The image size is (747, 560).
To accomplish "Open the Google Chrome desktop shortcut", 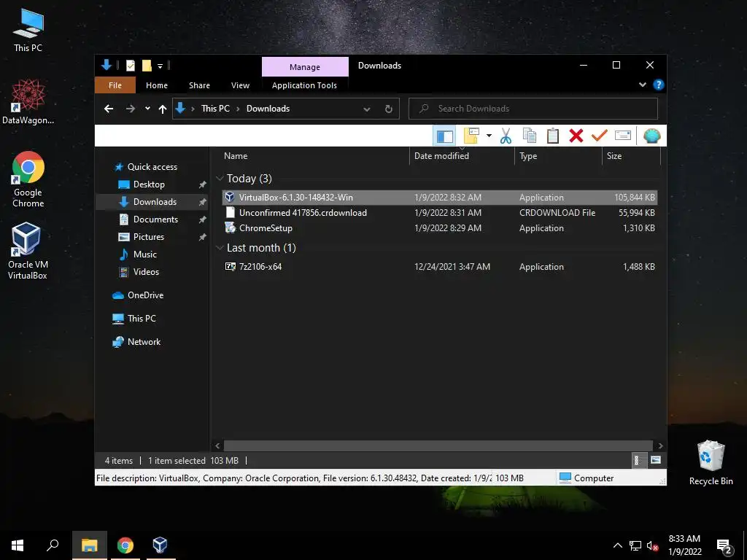I will [28, 179].
